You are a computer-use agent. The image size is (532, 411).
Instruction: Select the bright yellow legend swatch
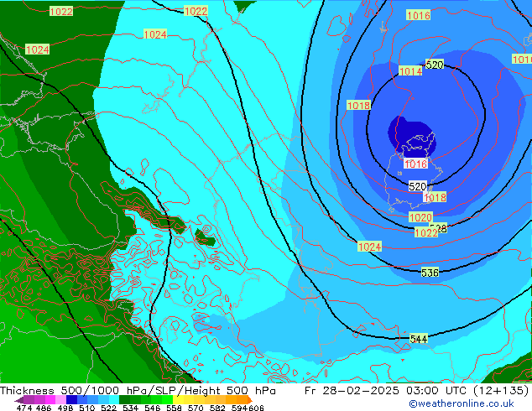pyautogui.click(x=179, y=400)
